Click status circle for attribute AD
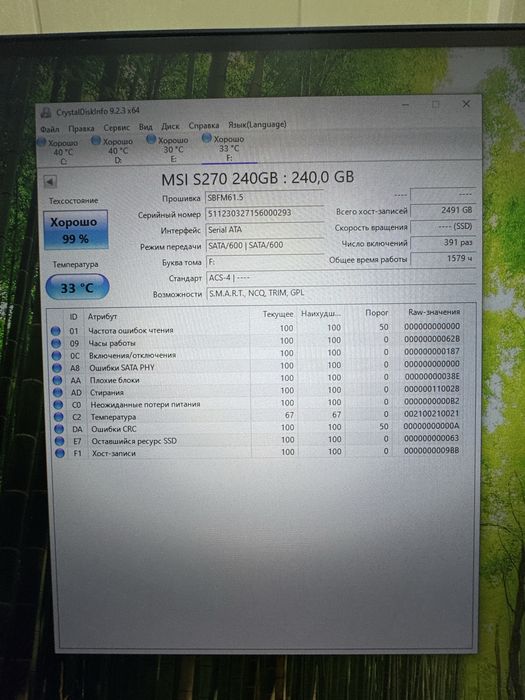Viewport: 525px width, 700px height. tap(58, 392)
